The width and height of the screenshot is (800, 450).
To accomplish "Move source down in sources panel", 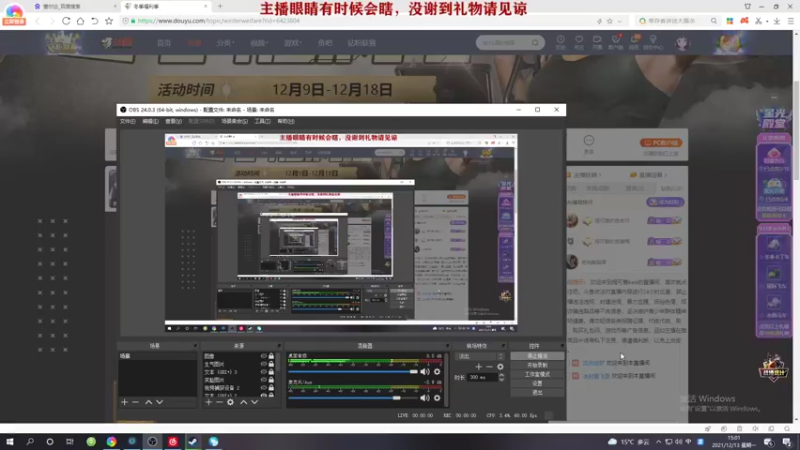I will click(255, 402).
